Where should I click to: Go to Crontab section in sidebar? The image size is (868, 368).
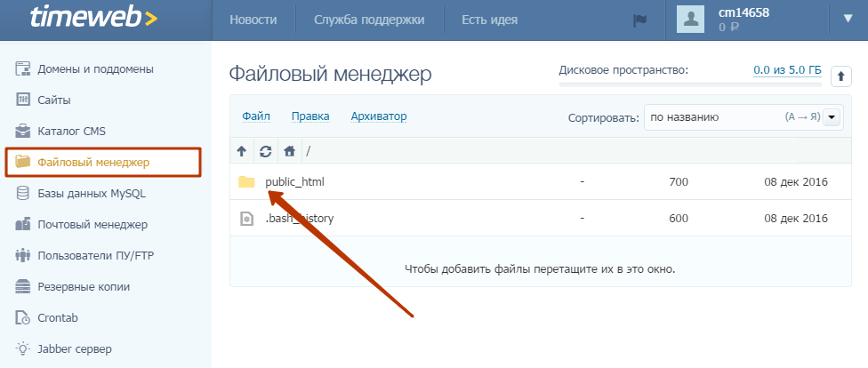(60, 317)
